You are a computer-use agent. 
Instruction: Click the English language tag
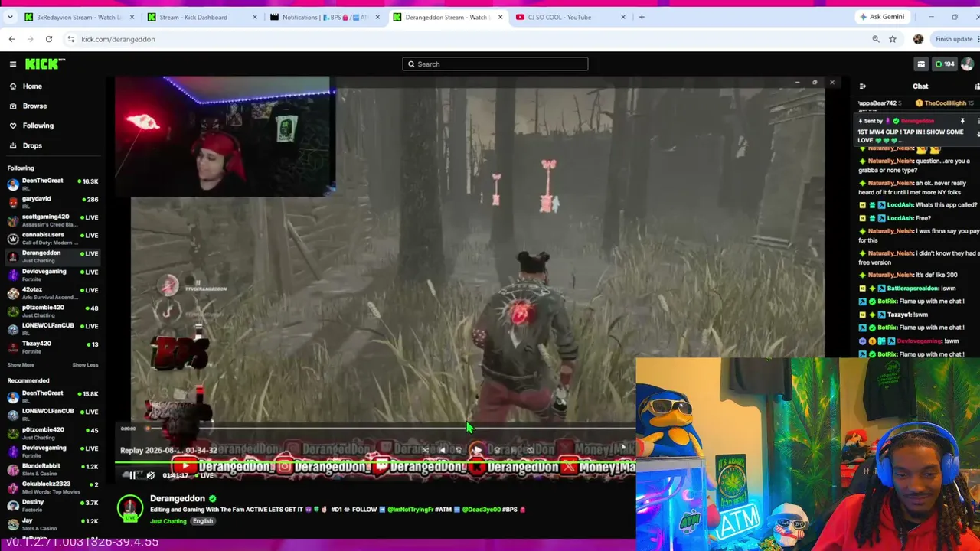[202, 521]
